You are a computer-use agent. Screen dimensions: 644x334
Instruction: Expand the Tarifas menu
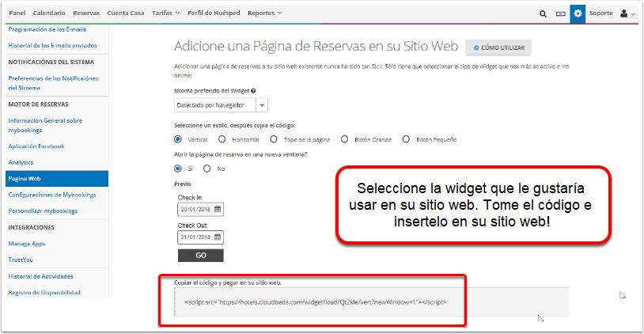[166, 13]
